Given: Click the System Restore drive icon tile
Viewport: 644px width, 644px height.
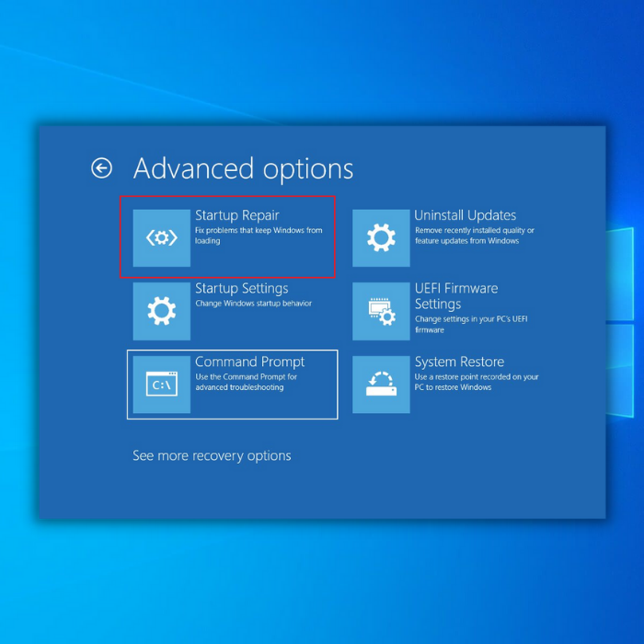Looking at the screenshot, I should 381,384.
